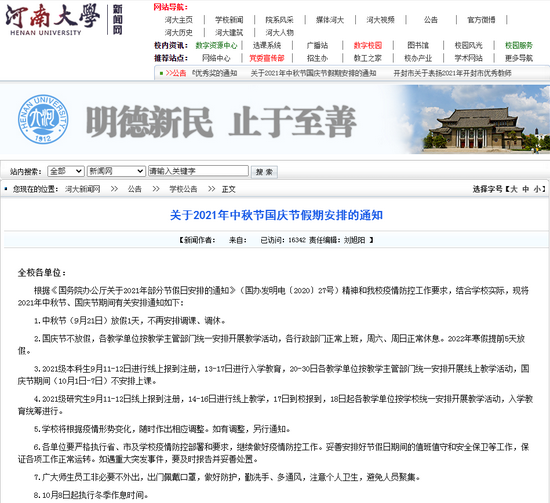Click the Henan University logo in header
550x503 pixels.
(53, 20)
